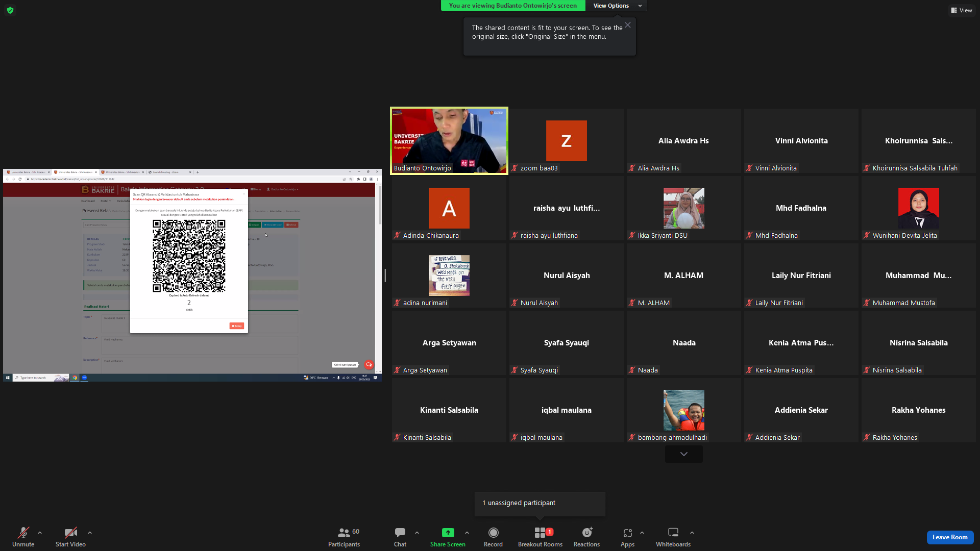
Task: Click the green encryption shield icon
Action: (10, 10)
